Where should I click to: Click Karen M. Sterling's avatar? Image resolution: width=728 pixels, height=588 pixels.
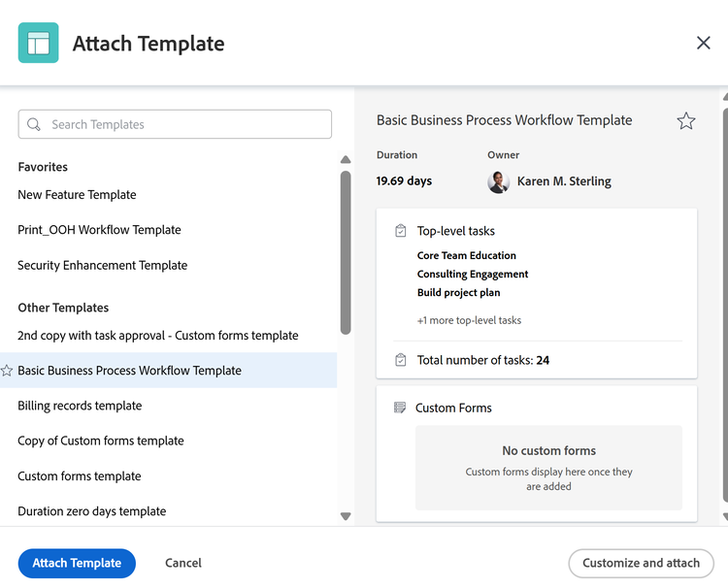point(498,181)
